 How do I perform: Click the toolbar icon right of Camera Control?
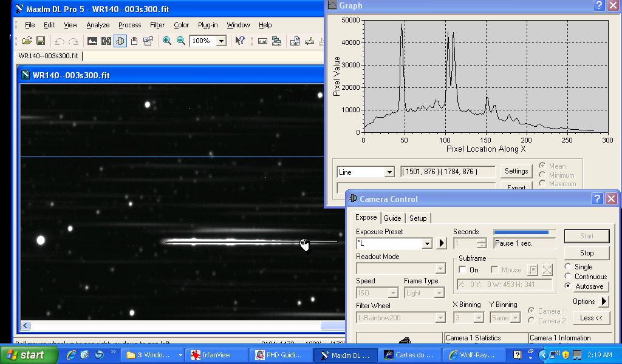click(x=134, y=41)
